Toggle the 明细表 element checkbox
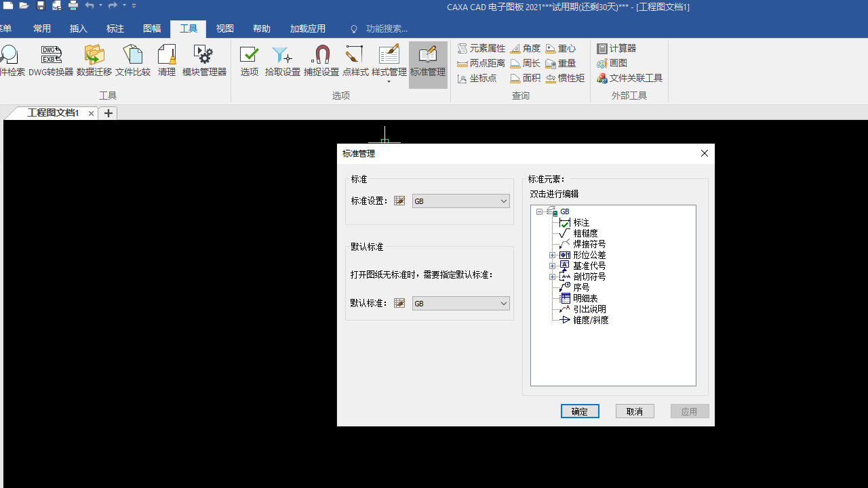The width and height of the screenshot is (868, 488). click(564, 298)
